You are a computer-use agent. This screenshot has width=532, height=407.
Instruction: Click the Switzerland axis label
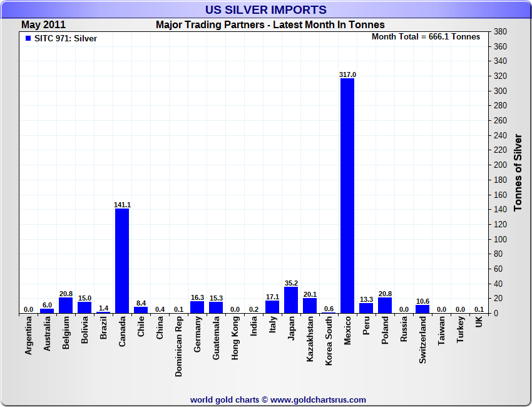[x=422, y=340]
